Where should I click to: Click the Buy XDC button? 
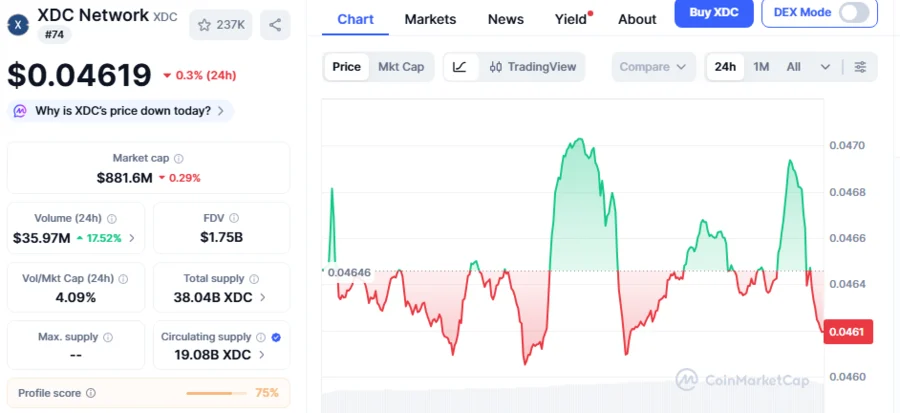pyautogui.click(x=713, y=13)
